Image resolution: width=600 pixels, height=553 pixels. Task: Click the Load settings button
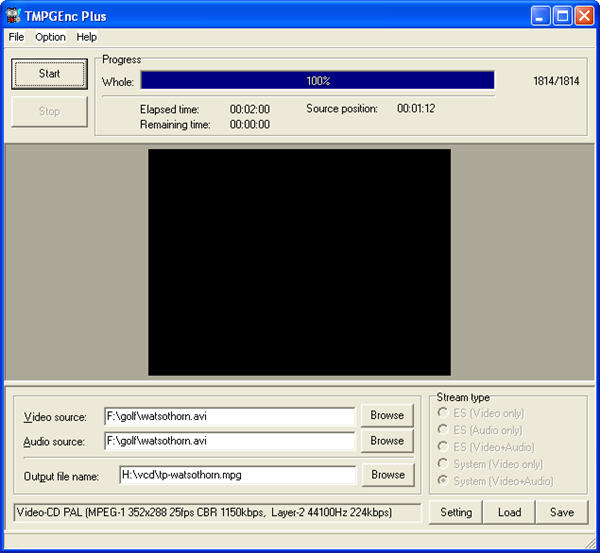509,512
